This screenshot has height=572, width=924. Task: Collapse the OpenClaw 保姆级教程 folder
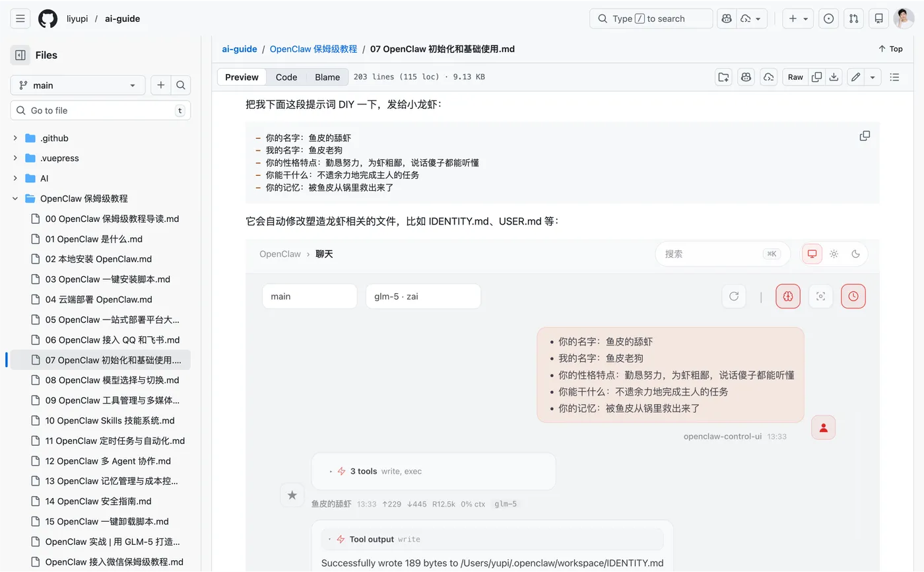click(15, 198)
